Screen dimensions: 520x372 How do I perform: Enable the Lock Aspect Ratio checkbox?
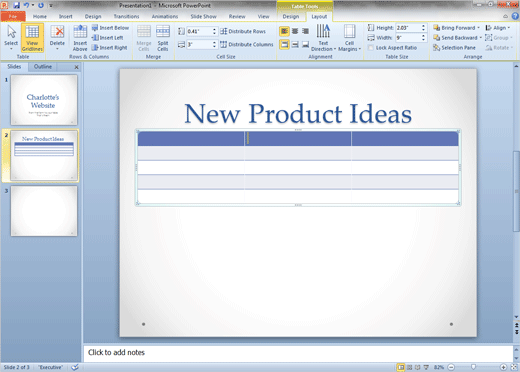pyautogui.click(x=371, y=48)
